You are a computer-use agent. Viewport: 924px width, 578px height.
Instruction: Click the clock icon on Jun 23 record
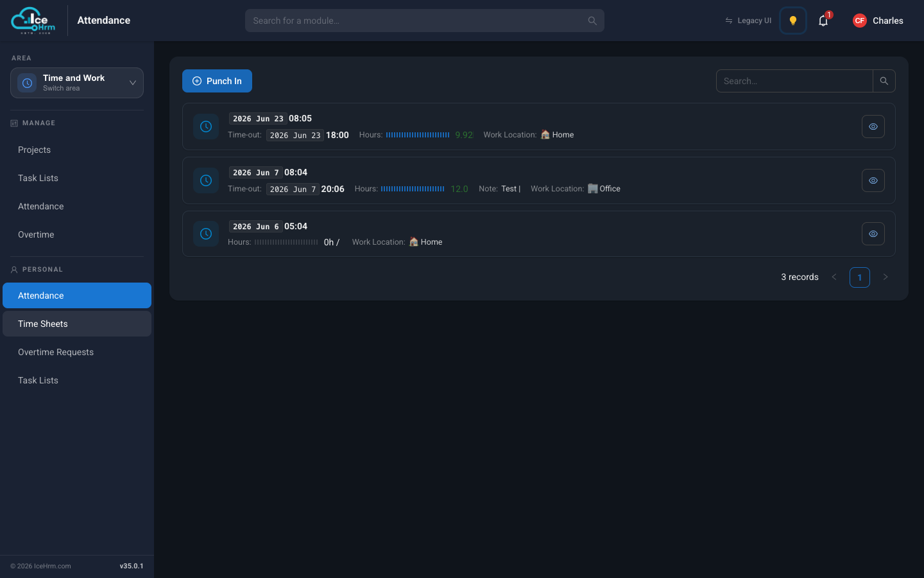click(x=206, y=127)
